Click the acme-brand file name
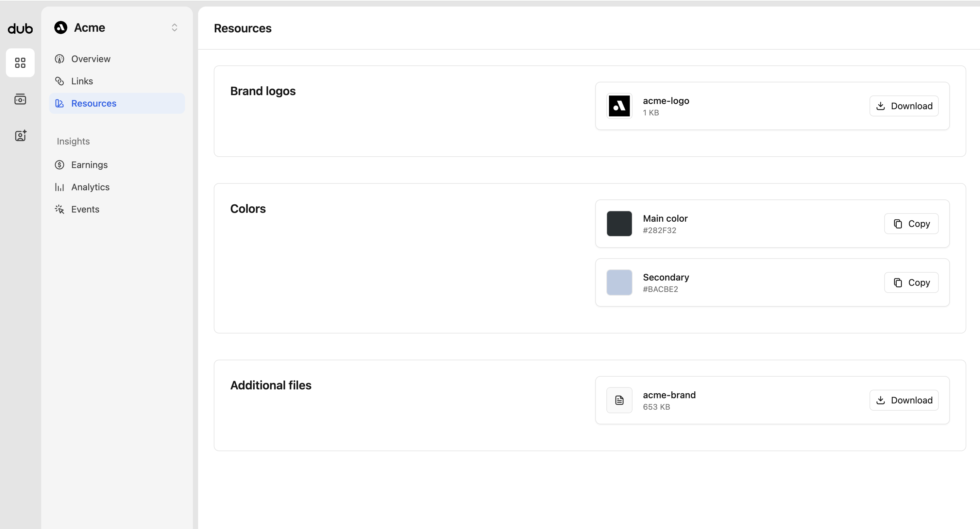Image resolution: width=980 pixels, height=529 pixels. tap(669, 395)
